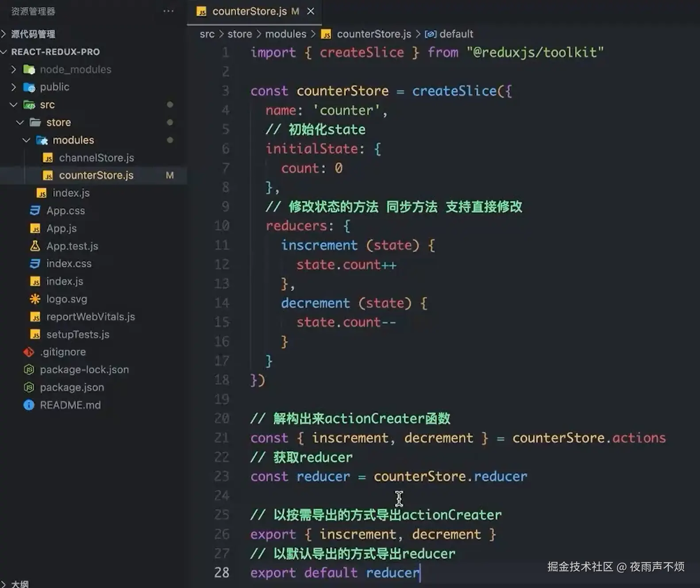Screen dimensions: 700x588
Task: Expand the node_modules folder chevron
Action: [x=13, y=69]
